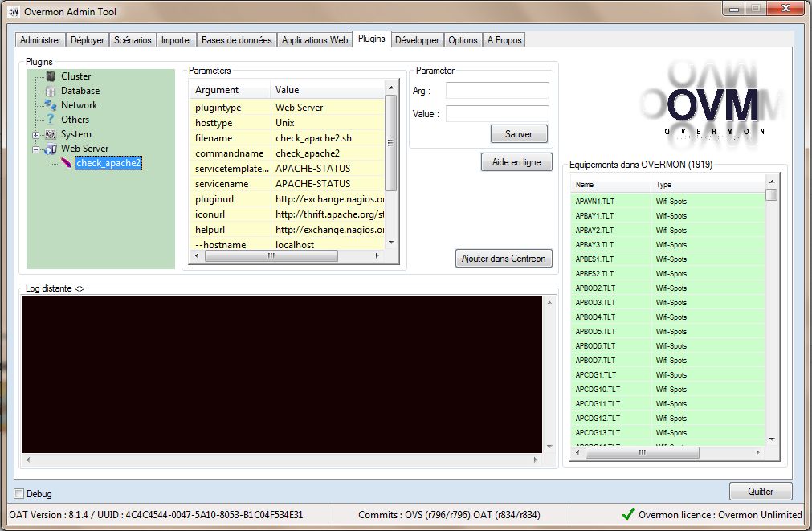Click the Quitter button

(x=761, y=492)
